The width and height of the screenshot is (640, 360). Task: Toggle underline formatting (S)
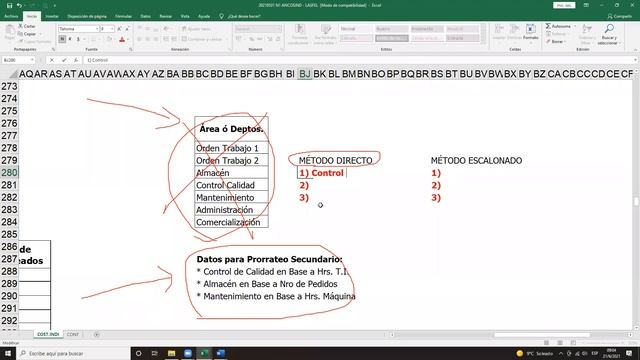click(78, 39)
